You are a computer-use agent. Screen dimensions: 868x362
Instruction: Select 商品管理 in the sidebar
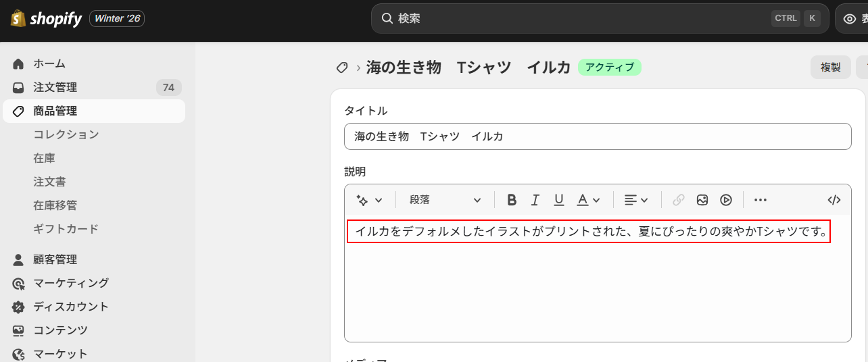(94, 111)
